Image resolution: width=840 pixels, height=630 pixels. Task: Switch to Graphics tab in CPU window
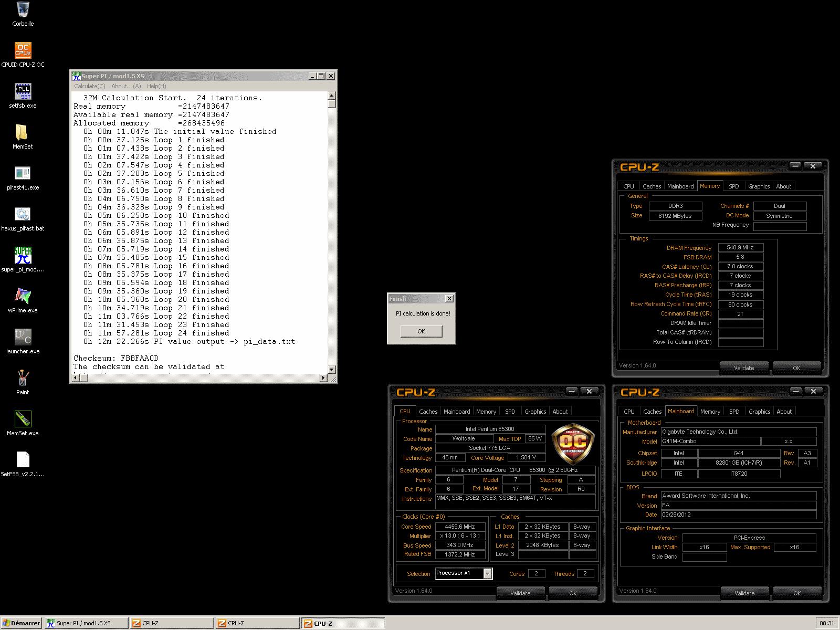click(x=535, y=412)
